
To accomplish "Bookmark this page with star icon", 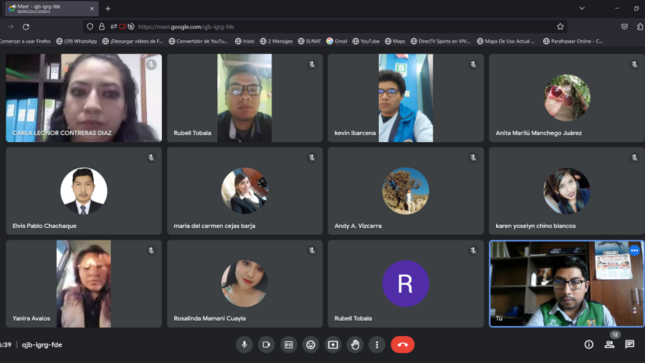I will click(x=560, y=27).
